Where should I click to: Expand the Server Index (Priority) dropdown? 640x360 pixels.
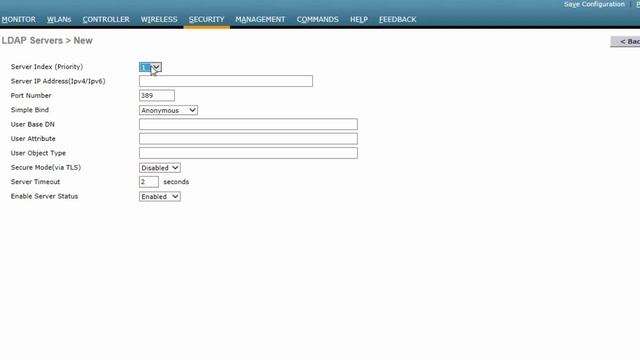point(150,67)
